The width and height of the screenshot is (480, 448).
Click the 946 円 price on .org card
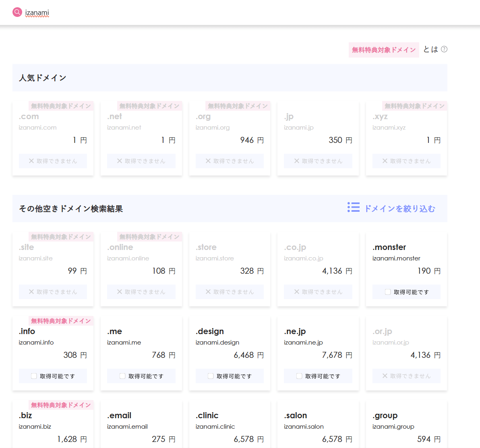tap(252, 140)
